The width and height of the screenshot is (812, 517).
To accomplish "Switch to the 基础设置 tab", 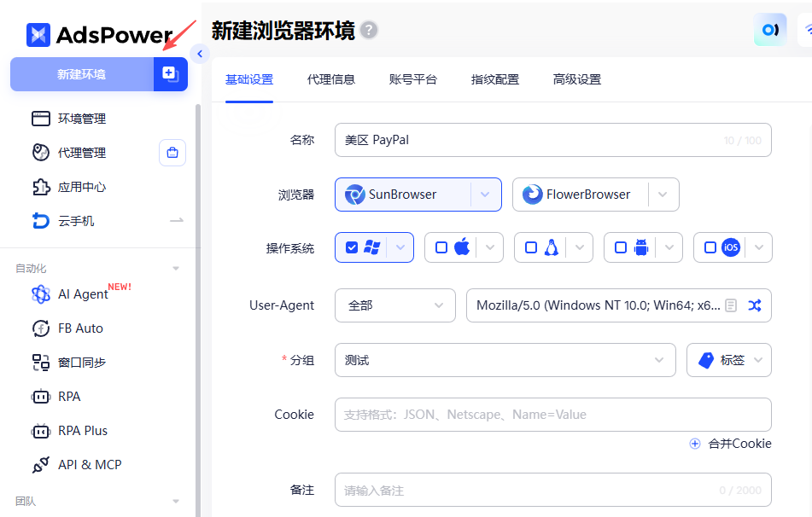I will tap(249, 79).
